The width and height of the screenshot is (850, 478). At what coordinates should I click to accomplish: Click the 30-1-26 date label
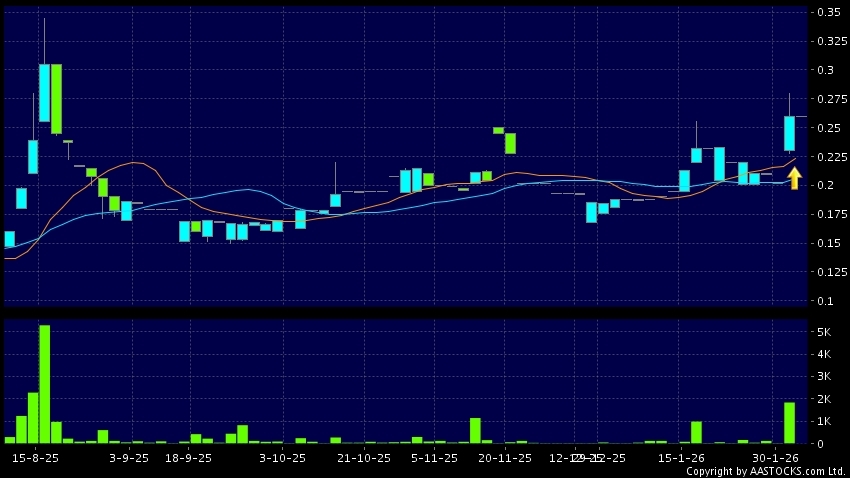point(776,458)
